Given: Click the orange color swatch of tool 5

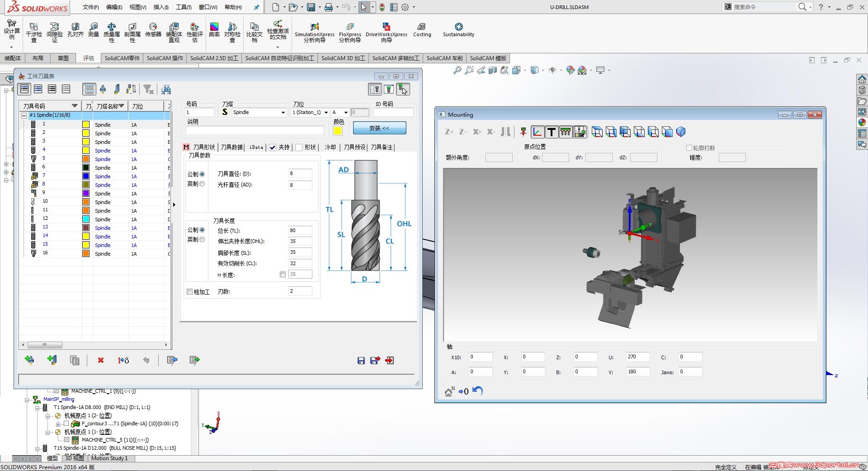Looking at the screenshot, I should (x=86, y=159).
